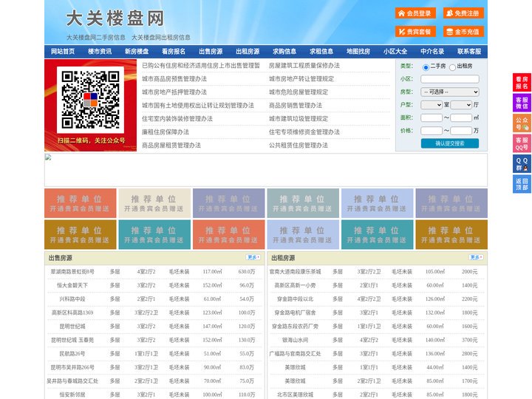Open the 厅 count dropdown
Image resolution: width=532 pixels, height=399 pixels.
461,105
